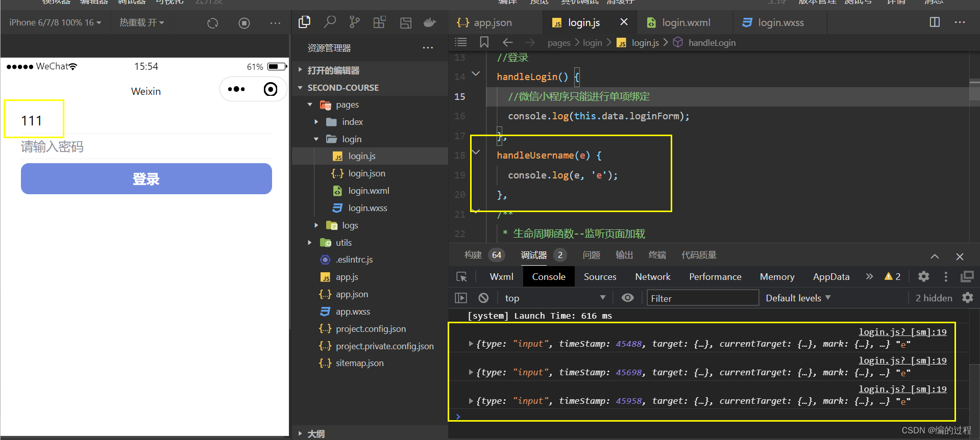Open the Wxml DevTools tab

[x=501, y=276]
